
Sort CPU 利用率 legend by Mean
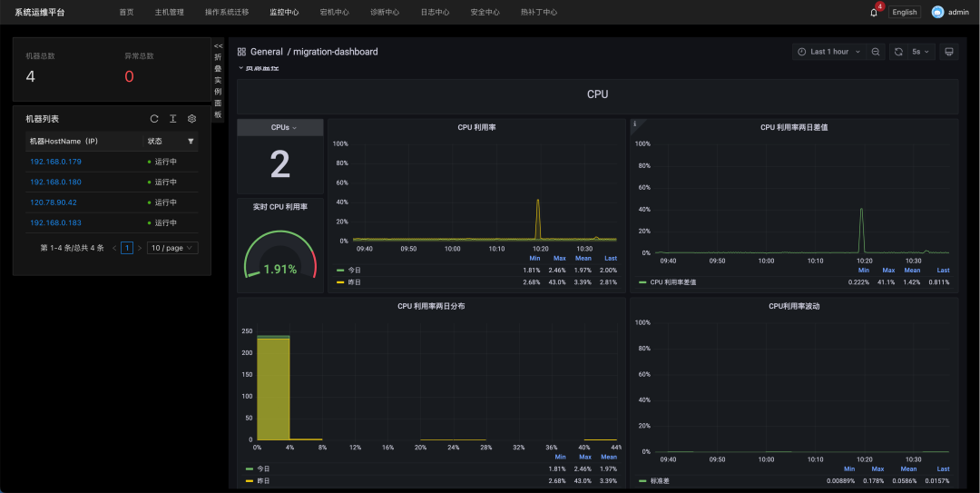583,258
